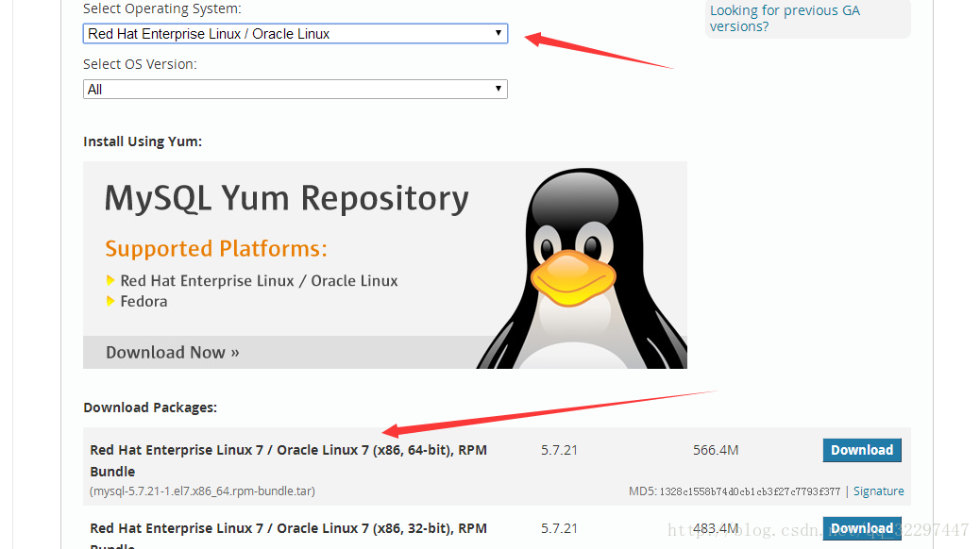Click the 'Supported Platforms:' heading

(216, 249)
